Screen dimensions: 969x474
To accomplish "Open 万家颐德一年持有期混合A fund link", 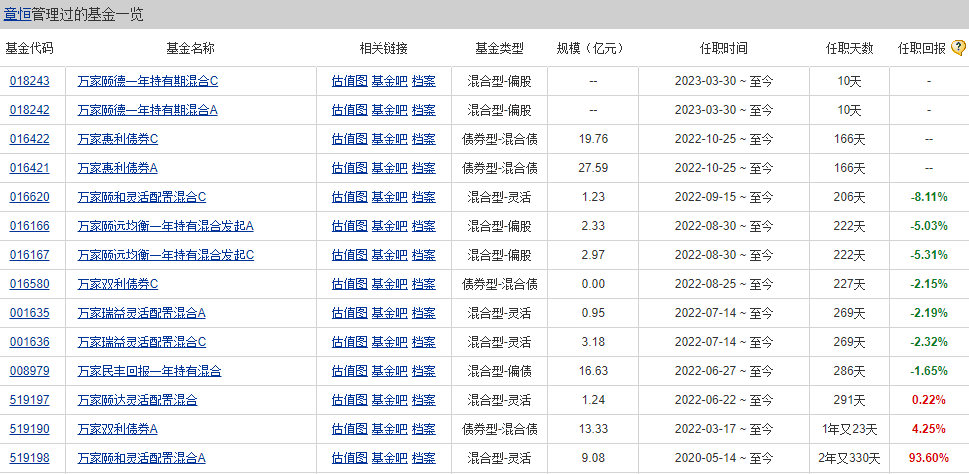I will (x=148, y=110).
